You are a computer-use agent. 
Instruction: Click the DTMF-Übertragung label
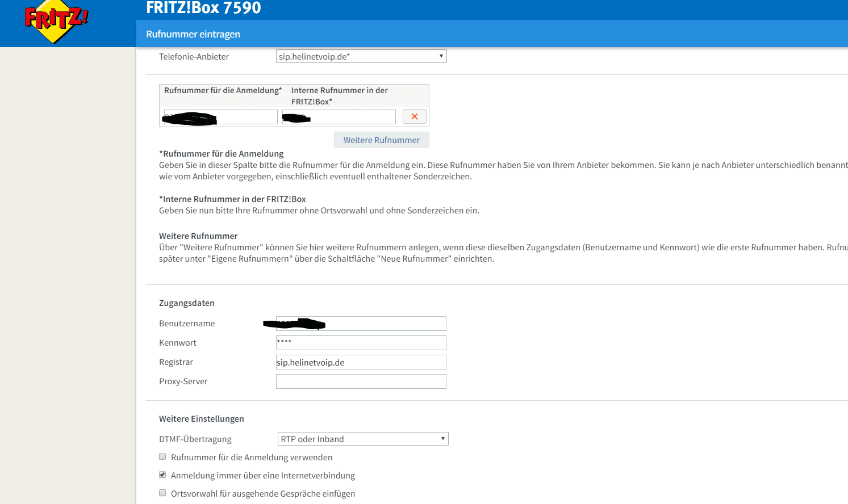coord(195,439)
